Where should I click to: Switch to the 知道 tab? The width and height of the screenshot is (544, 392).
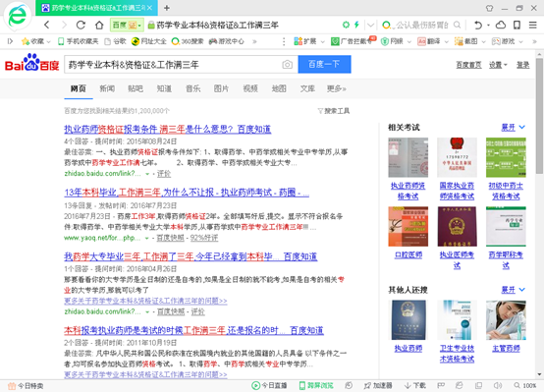[x=164, y=88]
